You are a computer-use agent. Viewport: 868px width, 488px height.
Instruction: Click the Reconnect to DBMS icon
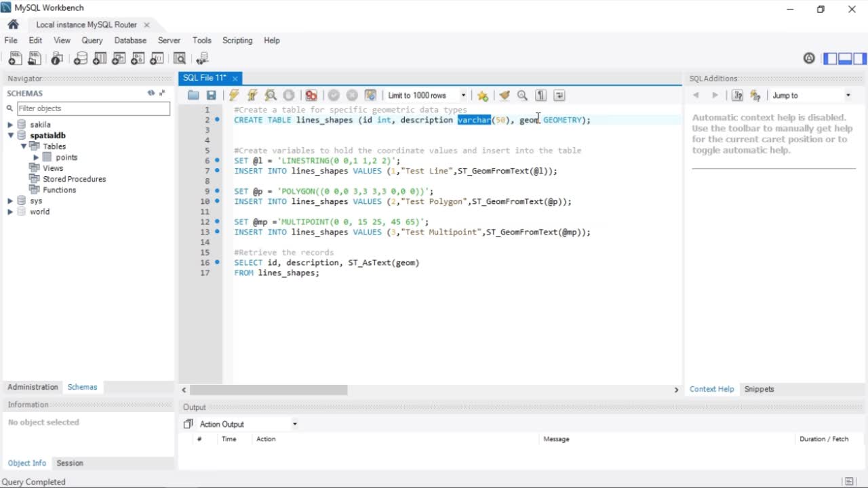[202, 59]
